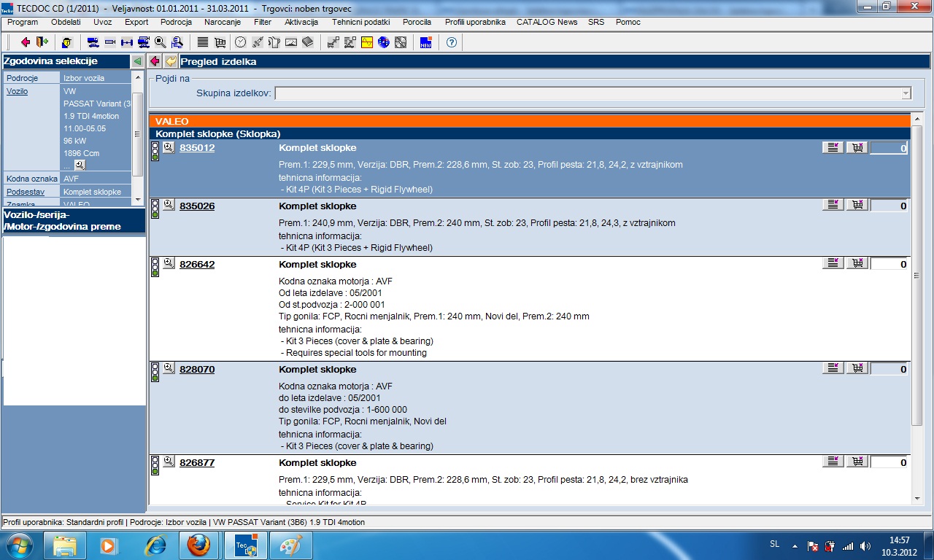Click the magnifier search icon in main toolbar
The width and height of the screenshot is (934, 560).
[x=160, y=42]
